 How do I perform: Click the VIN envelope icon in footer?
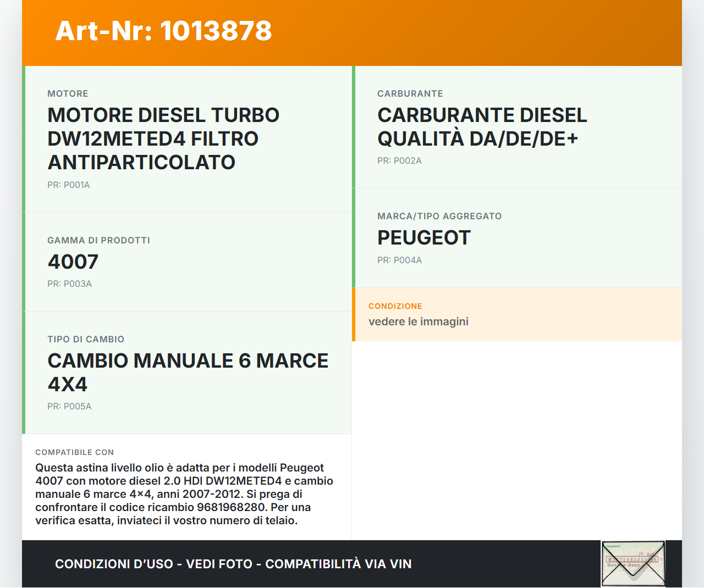tap(633, 564)
